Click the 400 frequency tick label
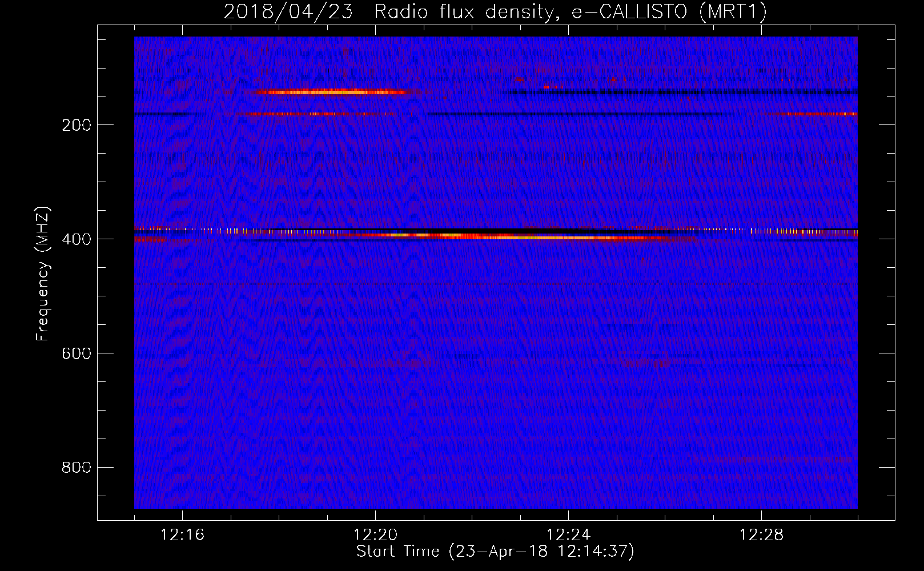The width and height of the screenshot is (924, 571). 77,239
